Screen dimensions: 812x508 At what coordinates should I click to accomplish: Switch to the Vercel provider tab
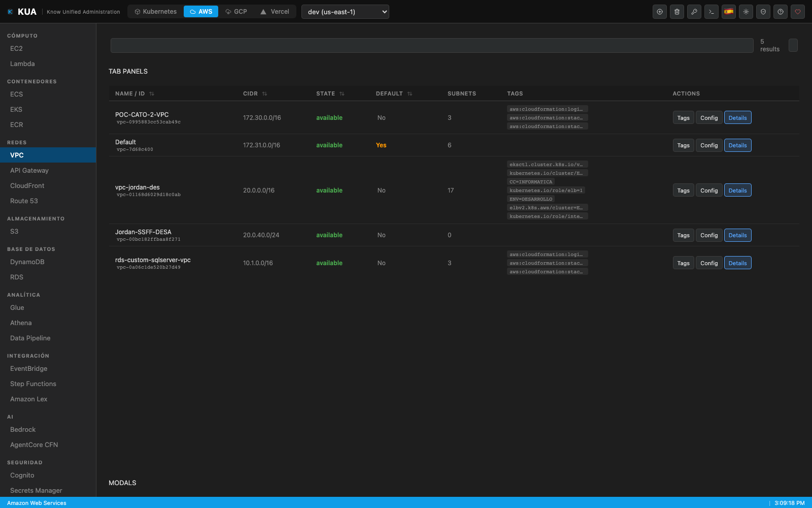click(x=275, y=12)
